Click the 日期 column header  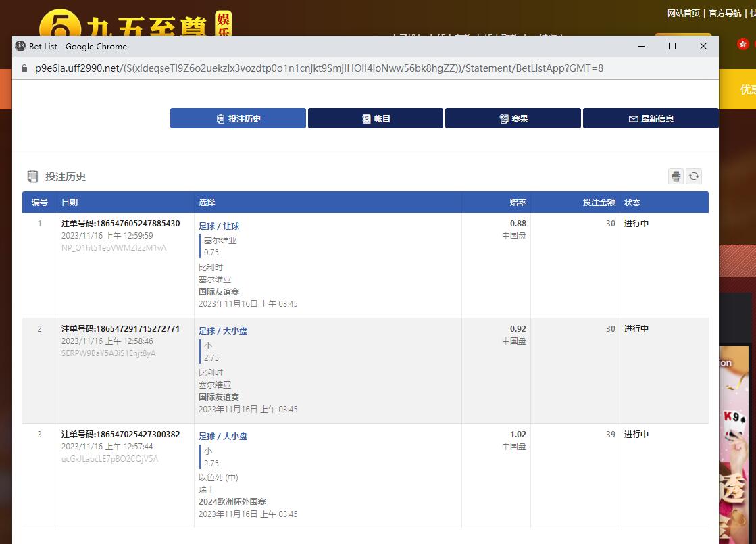[x=70, y=202]
